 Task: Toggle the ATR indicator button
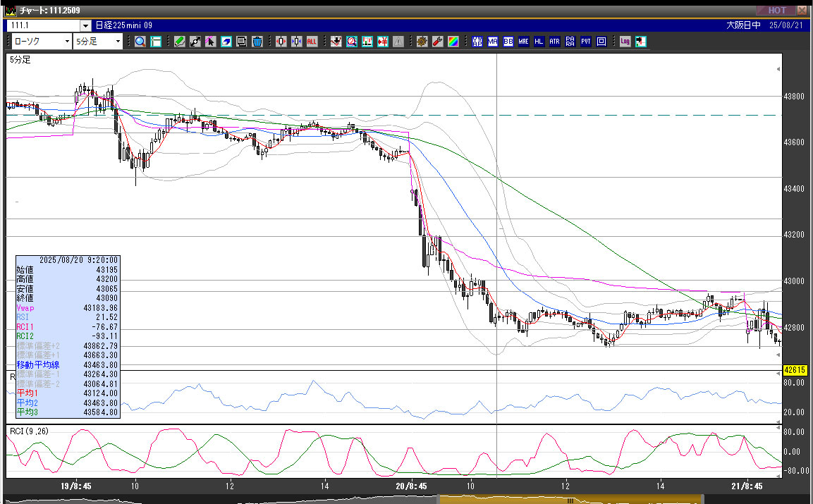point(555,42)
